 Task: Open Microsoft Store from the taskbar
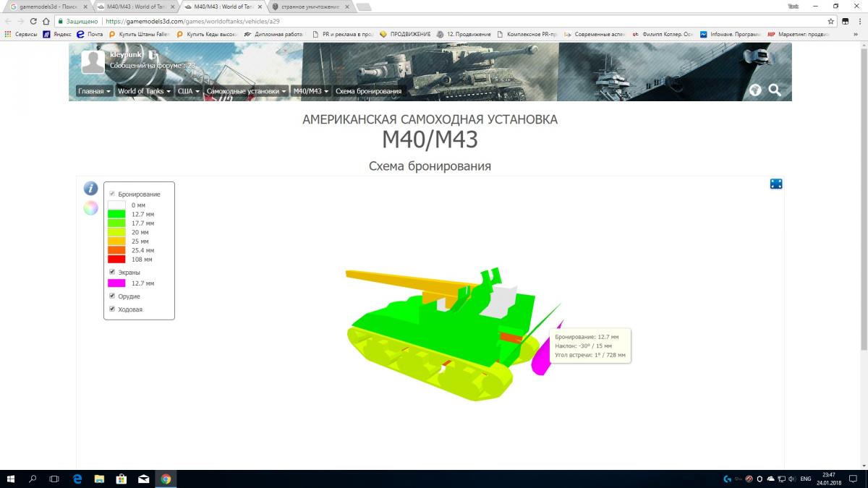(122, 479)
